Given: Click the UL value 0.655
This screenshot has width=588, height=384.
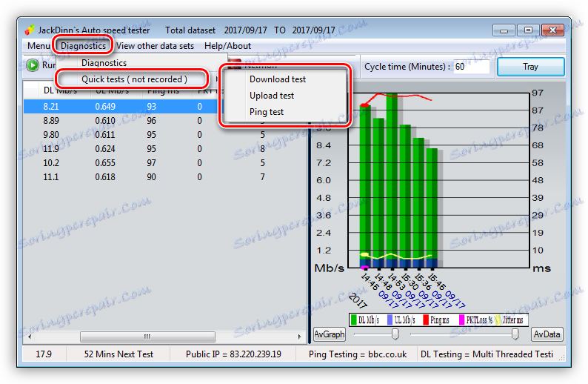Looking at the screenshot, I should [105, 163].
